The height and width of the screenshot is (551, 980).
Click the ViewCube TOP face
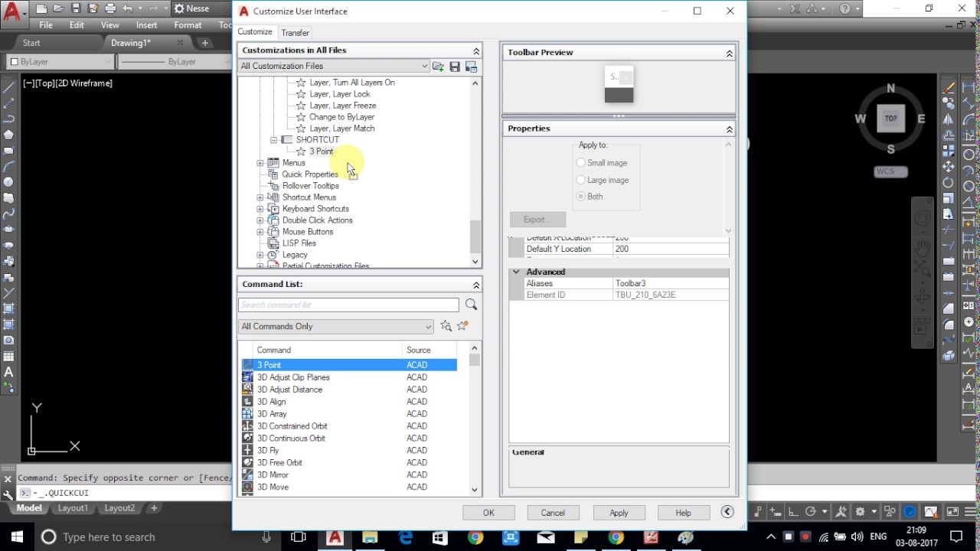click(890, 119)
